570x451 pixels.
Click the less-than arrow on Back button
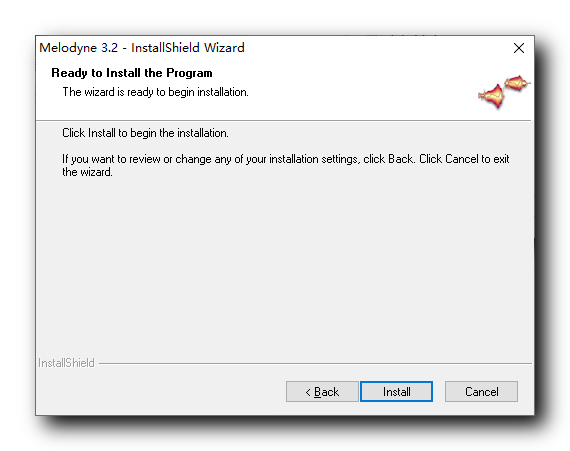(x=308, y=392)
